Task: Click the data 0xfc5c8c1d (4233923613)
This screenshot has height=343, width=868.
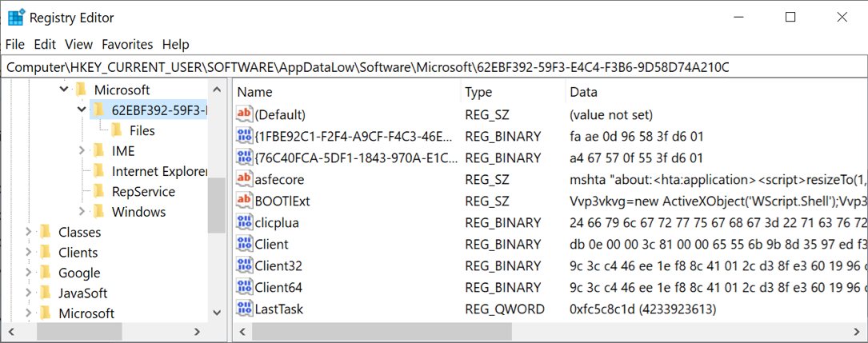Action: (642, 309)
